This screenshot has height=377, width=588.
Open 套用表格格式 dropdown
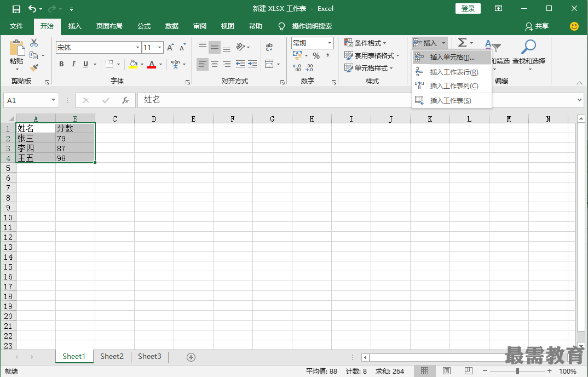372,55
